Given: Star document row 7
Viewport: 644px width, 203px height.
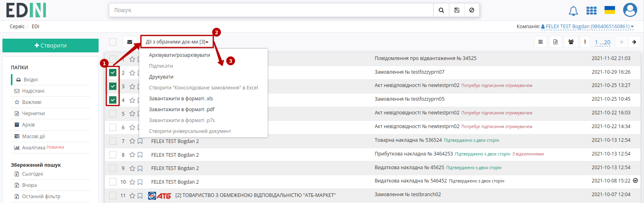Looking at the screenshot, I should coord(132,141).
